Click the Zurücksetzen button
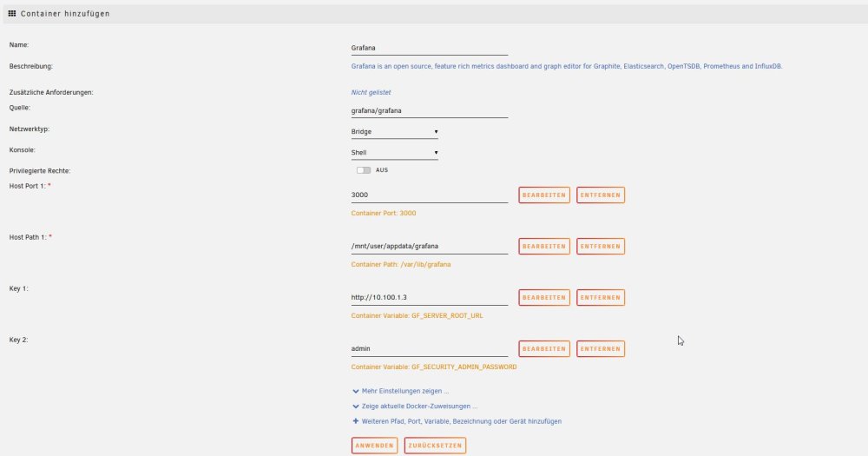 (435, 446)
